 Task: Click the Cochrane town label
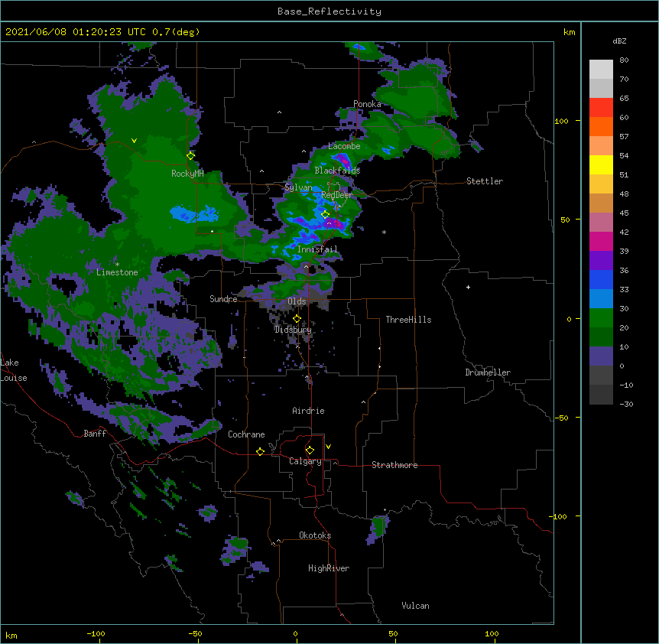click(x=246, y=434)
